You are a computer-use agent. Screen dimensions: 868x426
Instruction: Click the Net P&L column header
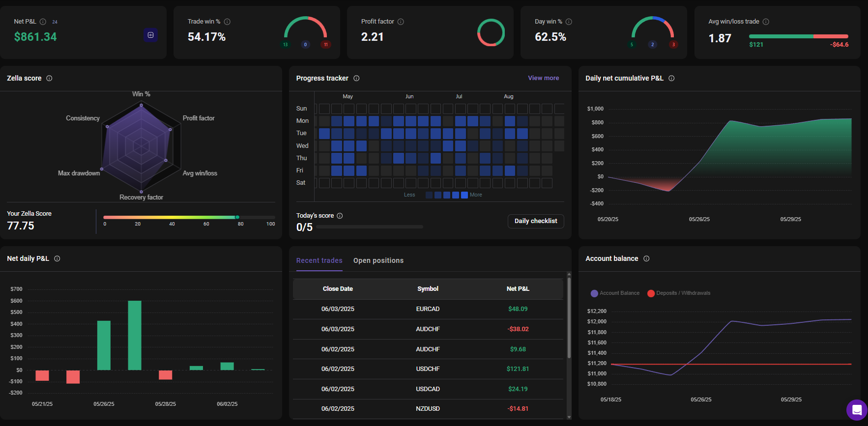(518, 289)
